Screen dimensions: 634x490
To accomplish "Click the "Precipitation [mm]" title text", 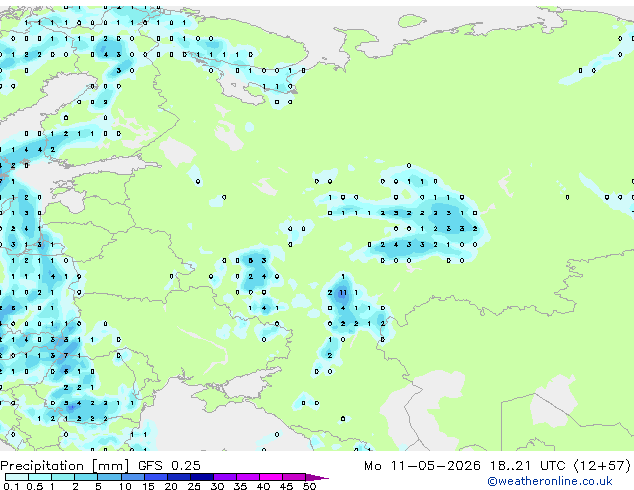I will tap(65, 466).
